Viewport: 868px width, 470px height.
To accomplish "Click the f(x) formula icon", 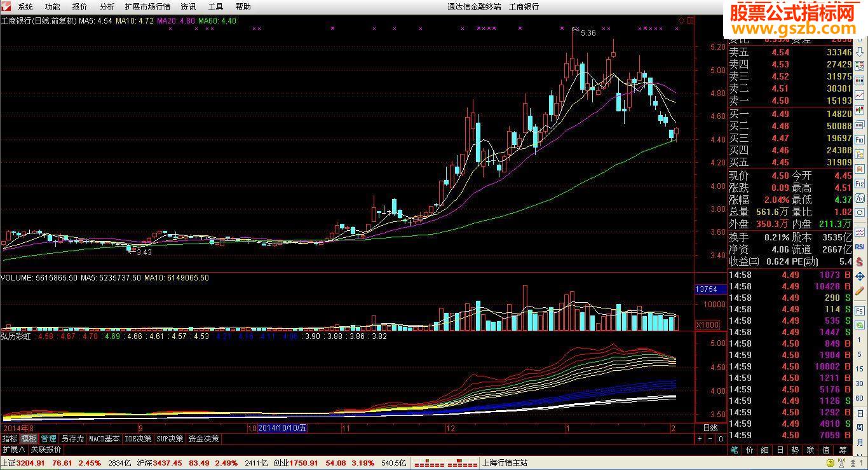I will [860, 199].
